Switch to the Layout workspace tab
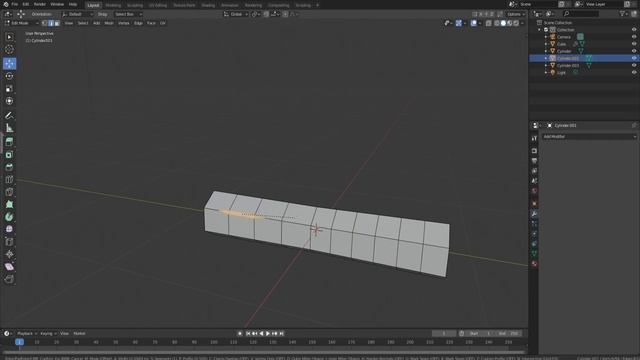This screenshot has height=360, width=640. (x=93, y=5)
